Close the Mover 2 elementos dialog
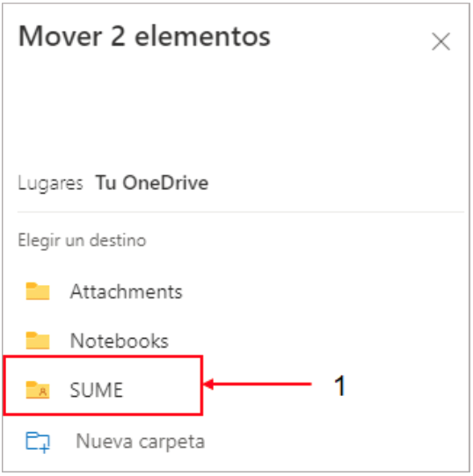Viewport: 473px width, 476px height. [440, 41]
